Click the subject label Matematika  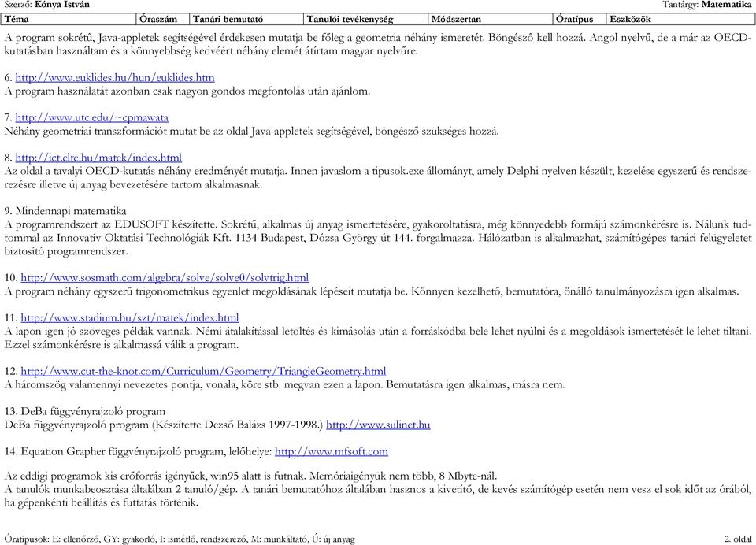(726, 5)
